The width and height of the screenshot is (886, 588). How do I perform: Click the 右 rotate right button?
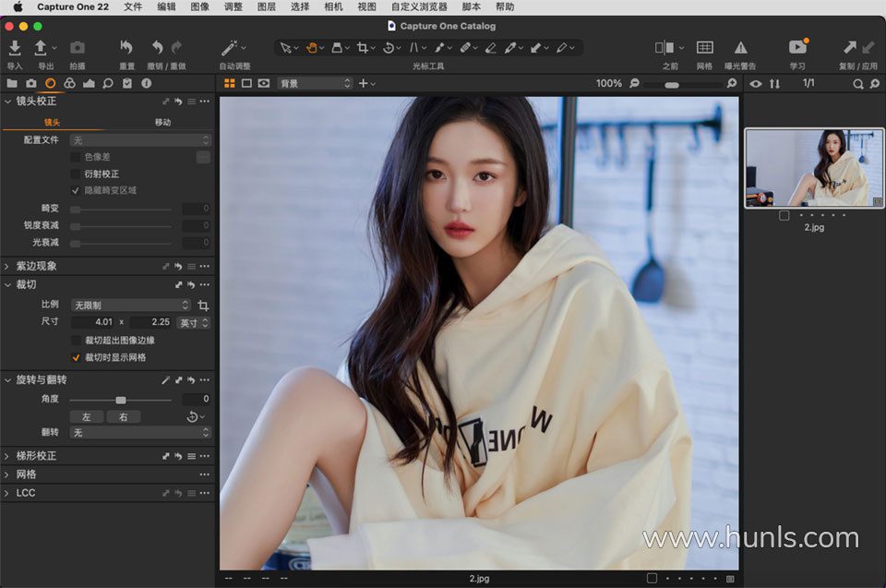[x=123, y=417]
